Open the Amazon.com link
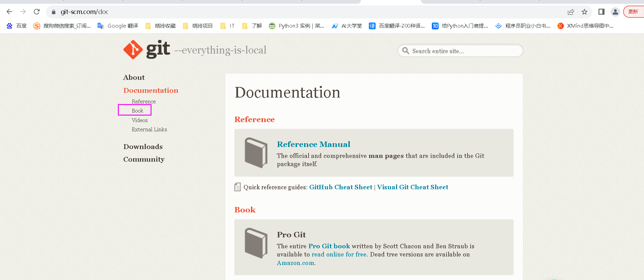 (x=296, y=263)
